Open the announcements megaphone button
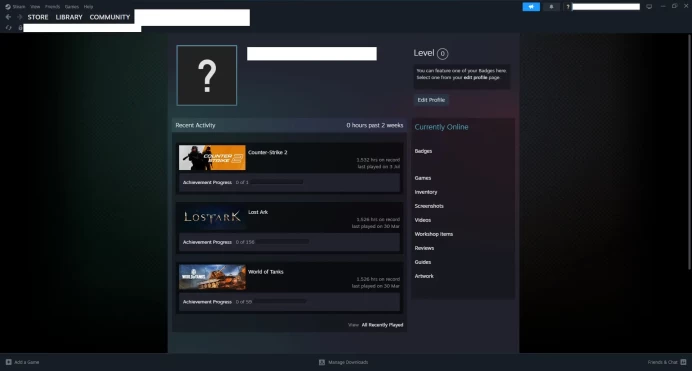Screen dimensions: 692x371 [x=531, y=7]
